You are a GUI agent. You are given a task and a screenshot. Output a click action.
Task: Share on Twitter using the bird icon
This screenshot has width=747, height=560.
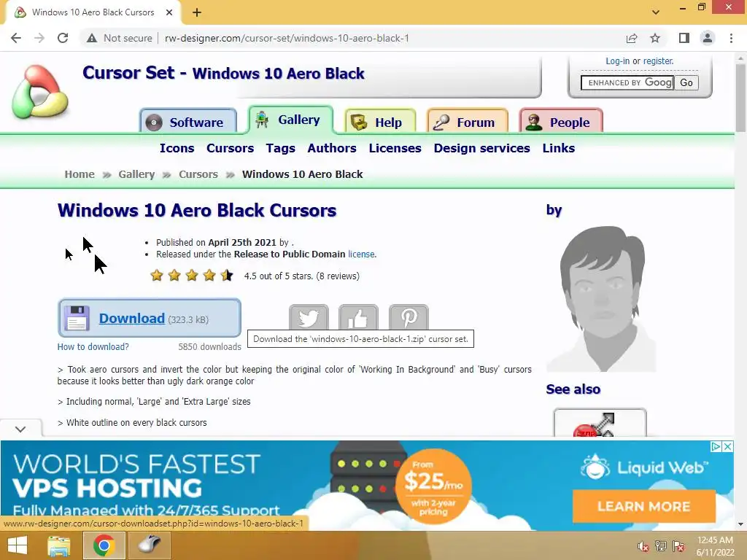[x=309, y=318]
